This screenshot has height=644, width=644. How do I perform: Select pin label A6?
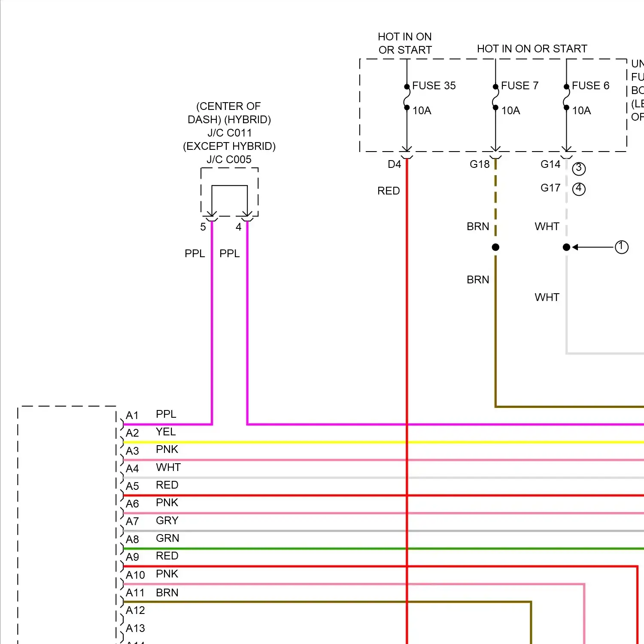click(132, 504)
